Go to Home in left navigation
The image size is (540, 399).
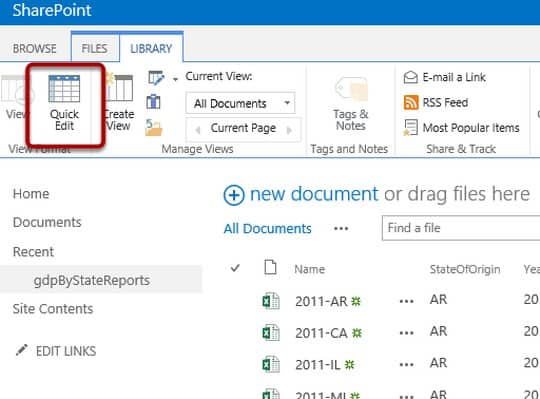tap(31, 194)
